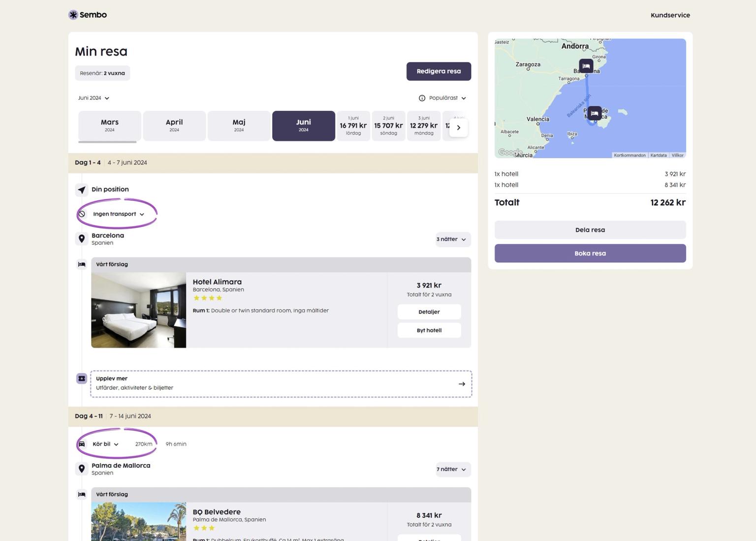
Task: Select the Maj 2024 tab
Action: [239, 126]
